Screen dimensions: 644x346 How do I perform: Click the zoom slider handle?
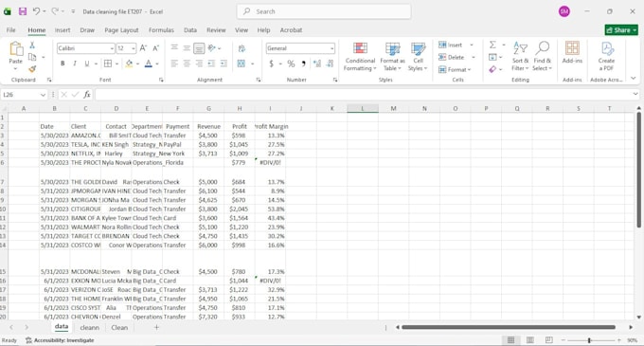point(589,340)
